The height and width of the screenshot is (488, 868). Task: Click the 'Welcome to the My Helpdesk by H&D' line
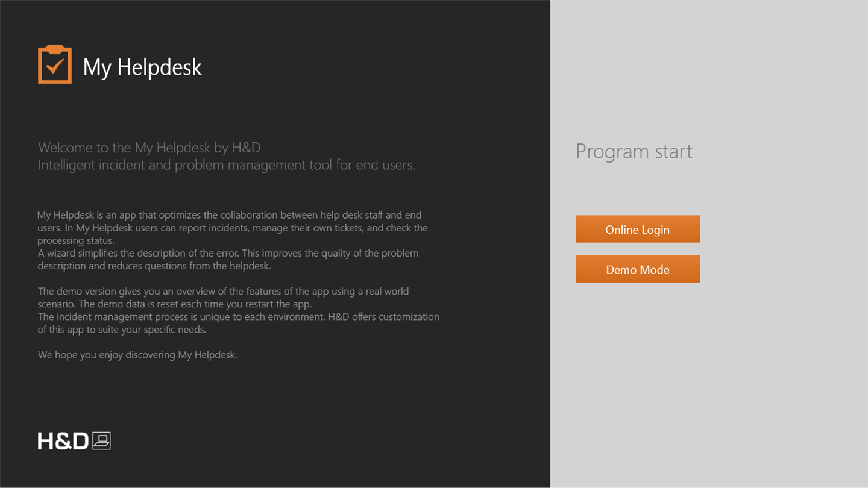(149, 148)
